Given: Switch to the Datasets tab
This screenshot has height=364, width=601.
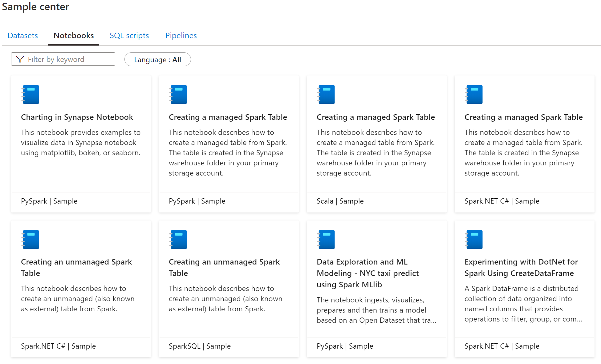Looking at the screenshot, I should (x=23, y=36).
